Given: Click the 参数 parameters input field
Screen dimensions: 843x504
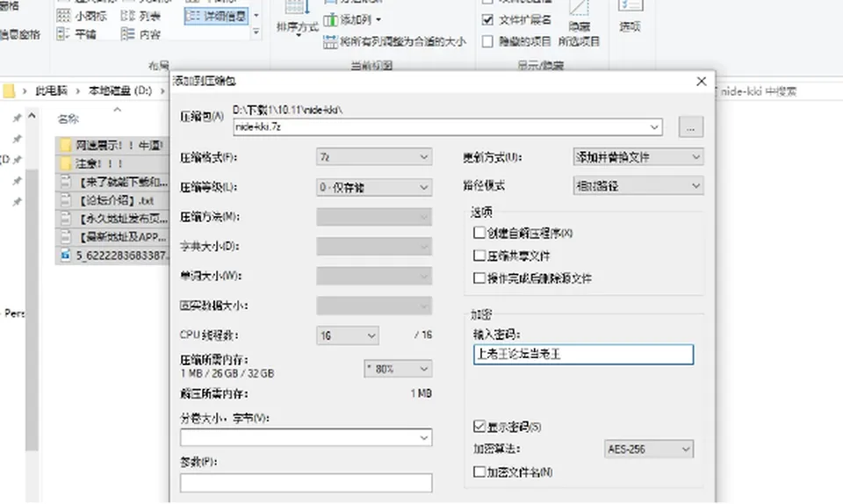Looking at the screenshot, I should pyautogui.click(x=306, y=483).
